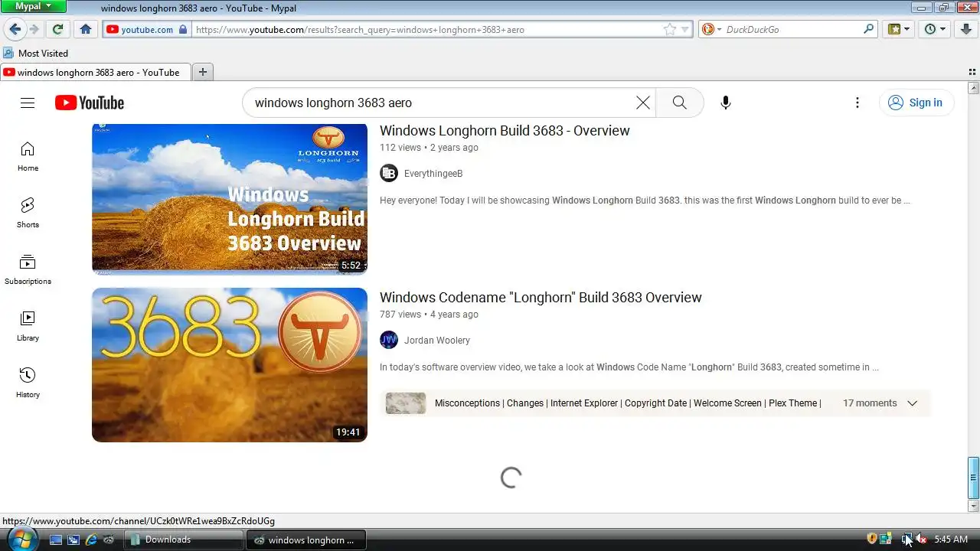Image resolution: width=980 pixels, height=551 pixels.
Task: Switch to Downloads taskbar window
Action: click(x=184, y=540)
